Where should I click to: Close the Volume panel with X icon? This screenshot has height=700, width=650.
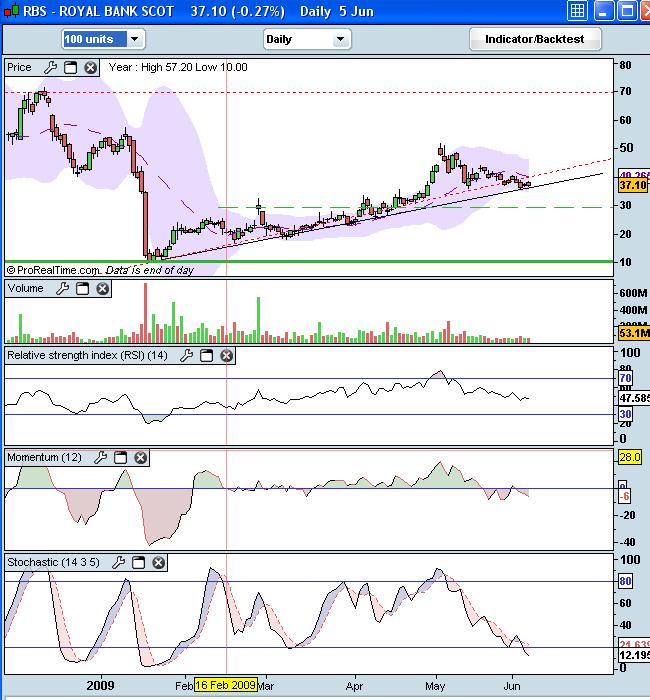[x=103, y=289]
